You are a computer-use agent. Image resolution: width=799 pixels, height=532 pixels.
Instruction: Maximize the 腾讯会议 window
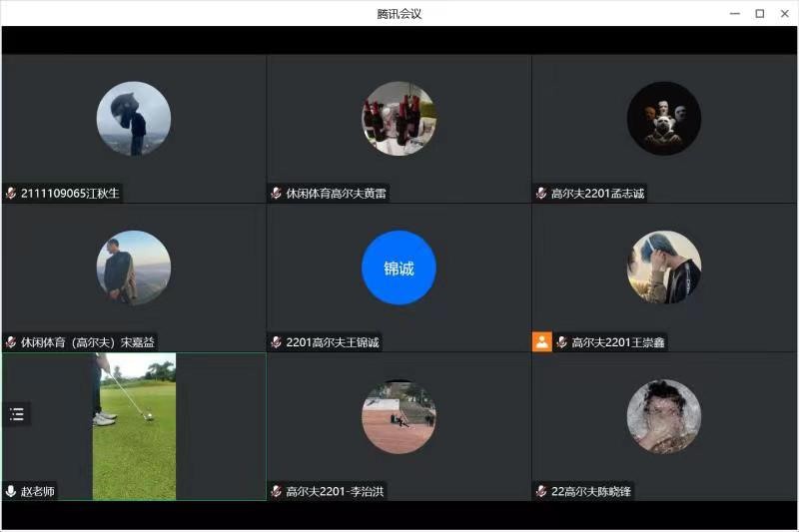759,13
